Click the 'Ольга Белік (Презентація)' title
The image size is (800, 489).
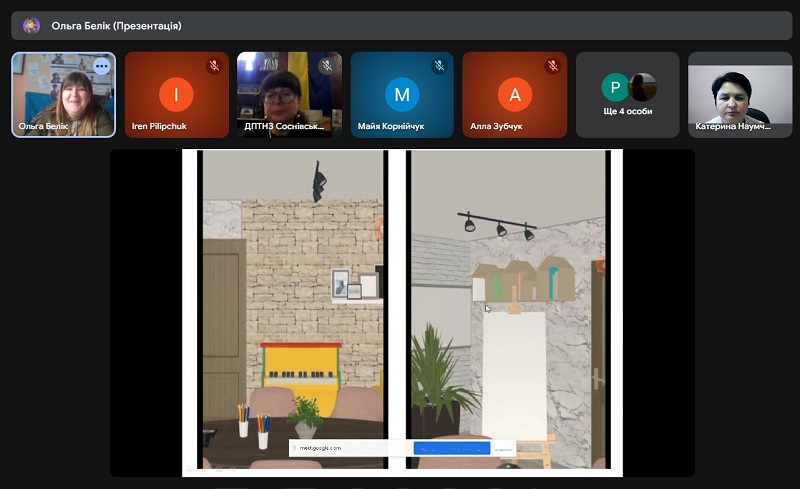[x=117, y=26]
